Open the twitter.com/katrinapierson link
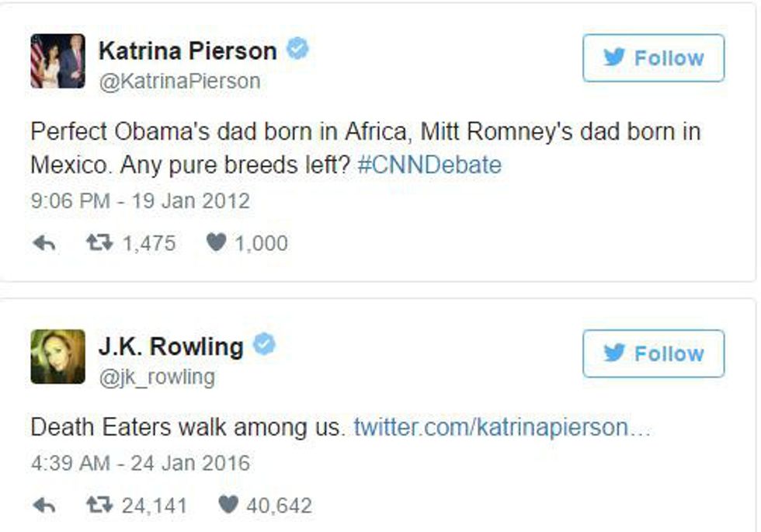Image resolution: width=761 pixels, height=532 pixels. tap(502, 428)
